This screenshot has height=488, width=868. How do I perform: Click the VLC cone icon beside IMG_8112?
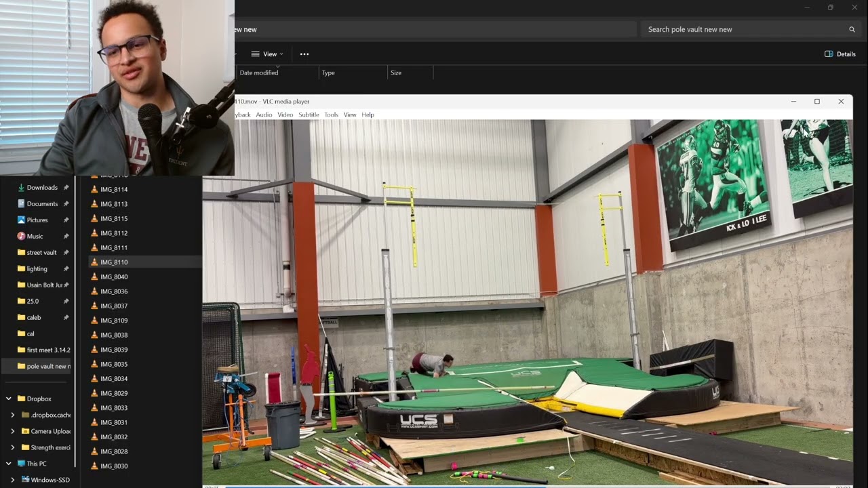(94, 233)
